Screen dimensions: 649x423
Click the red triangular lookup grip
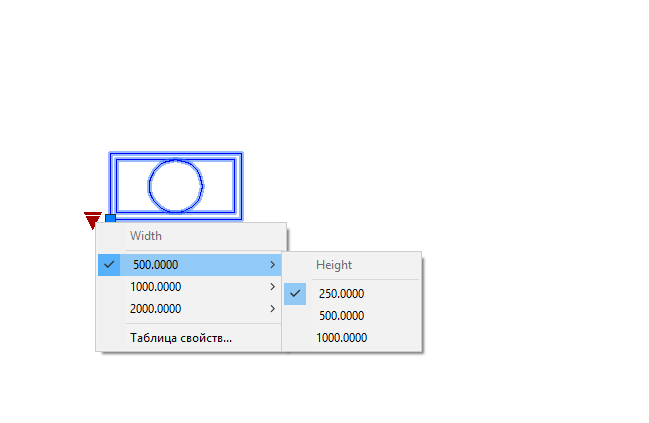pos(93,221)
